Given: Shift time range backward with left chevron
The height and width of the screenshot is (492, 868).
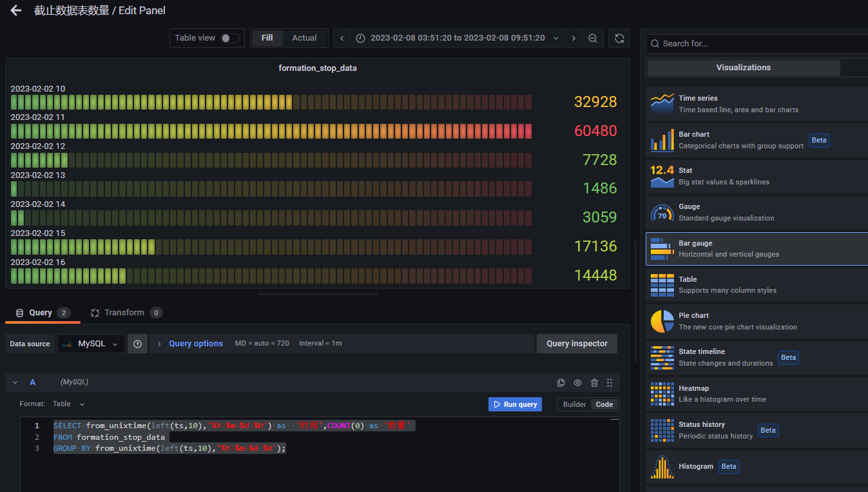Looking at the screenshot, I should [x=342, y=38].
